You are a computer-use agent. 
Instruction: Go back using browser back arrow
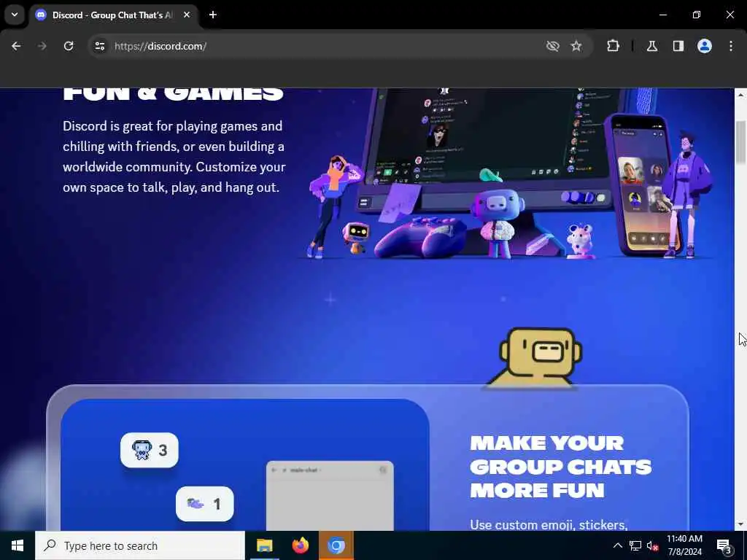(x=16, y=46)
